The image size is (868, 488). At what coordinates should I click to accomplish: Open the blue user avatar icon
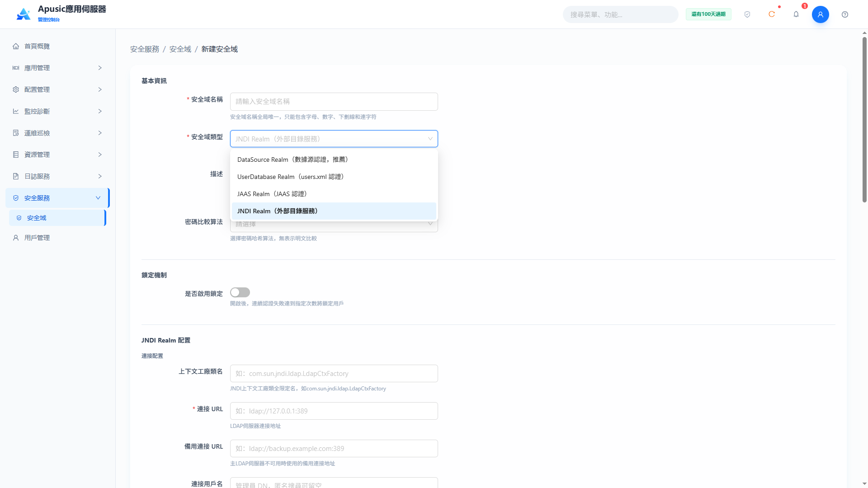(821, 14)
